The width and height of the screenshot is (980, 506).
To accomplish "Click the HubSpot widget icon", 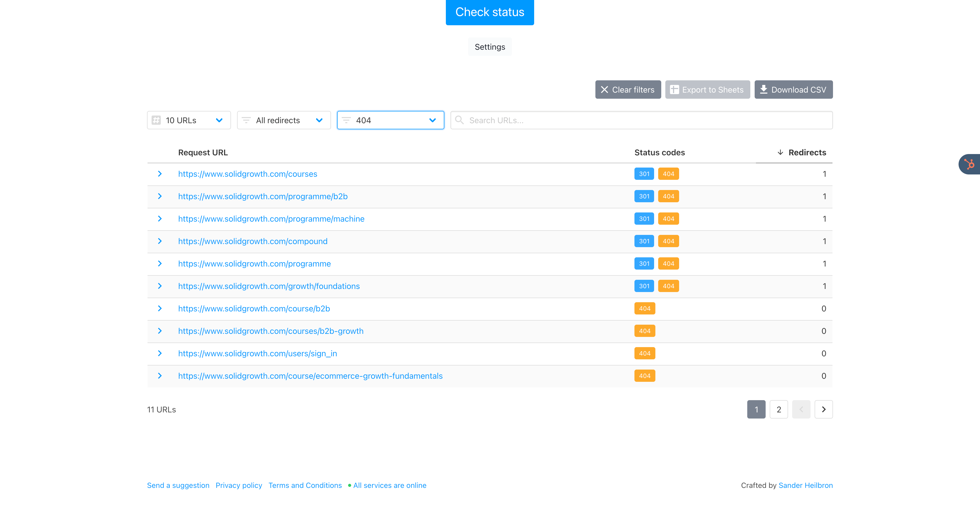I will point(969,164).
